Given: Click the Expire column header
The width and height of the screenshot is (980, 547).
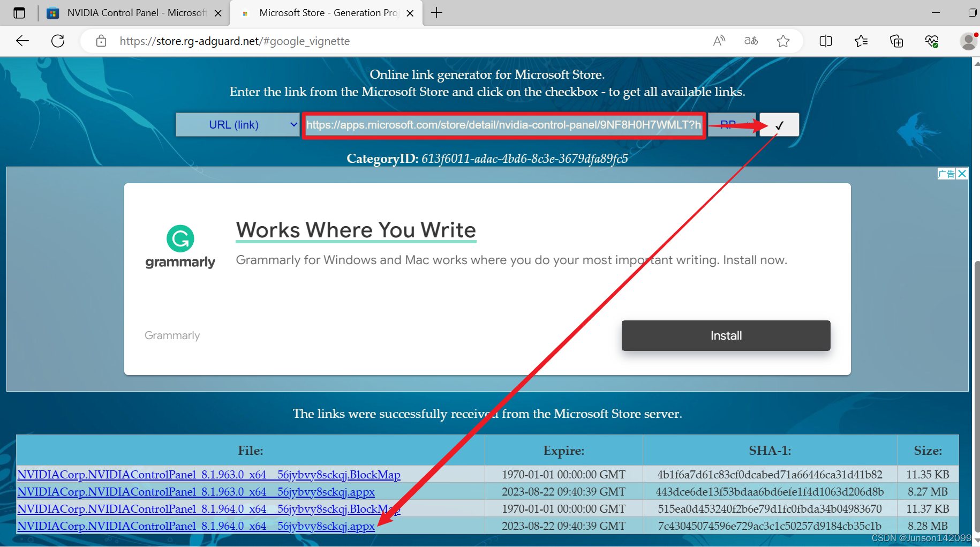Looking at the screenshot, I should click(564, 451).
